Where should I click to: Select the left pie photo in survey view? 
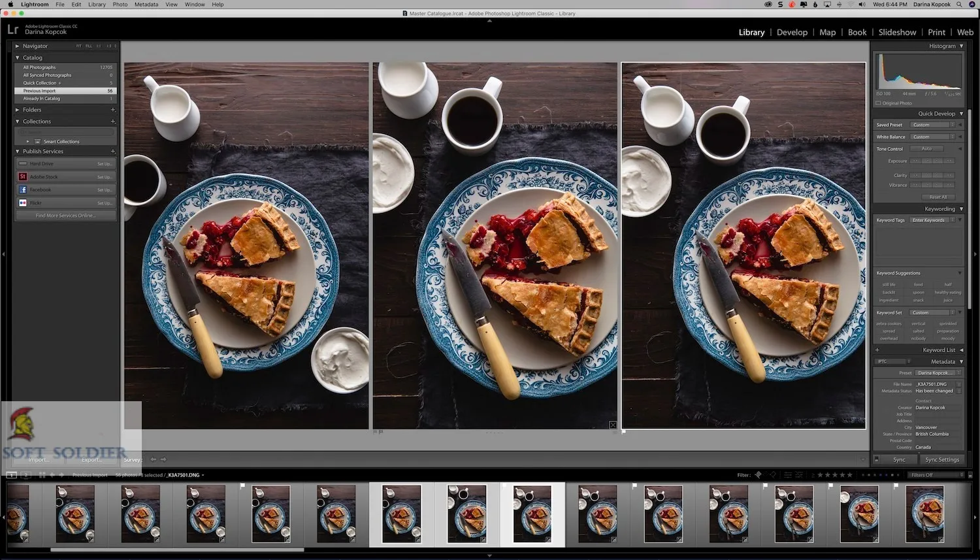point(246,246)
